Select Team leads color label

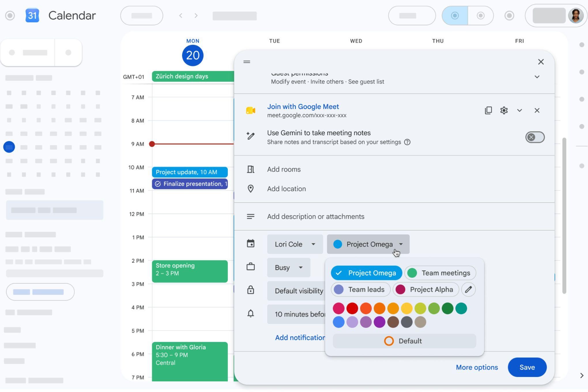[361, 289]
